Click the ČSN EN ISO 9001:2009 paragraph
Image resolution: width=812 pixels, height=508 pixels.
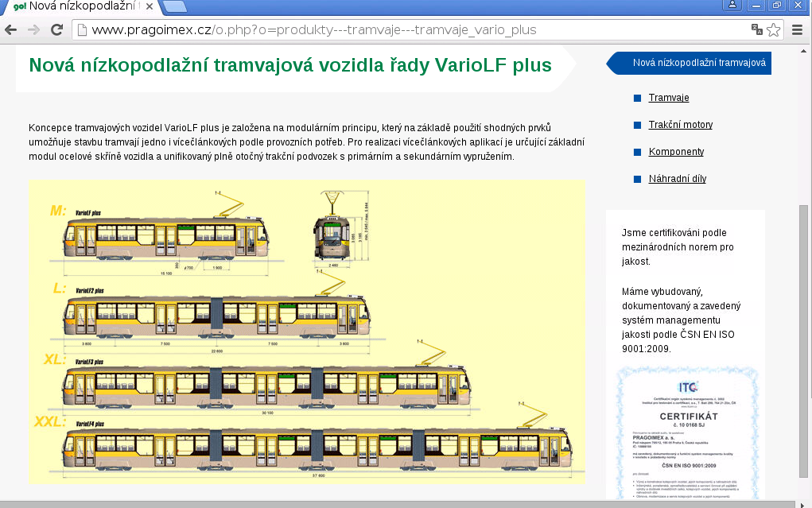coord(682,320)
